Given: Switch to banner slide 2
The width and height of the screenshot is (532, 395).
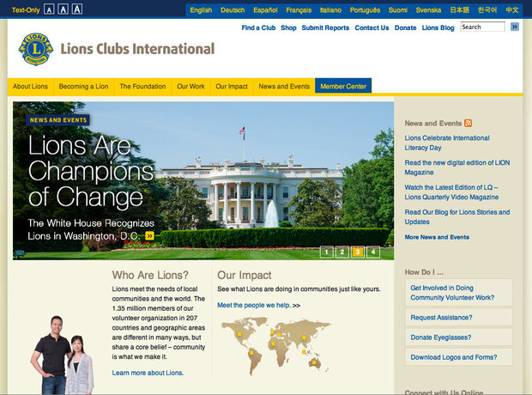Looking at the screenshot, I should pos(342,252).
